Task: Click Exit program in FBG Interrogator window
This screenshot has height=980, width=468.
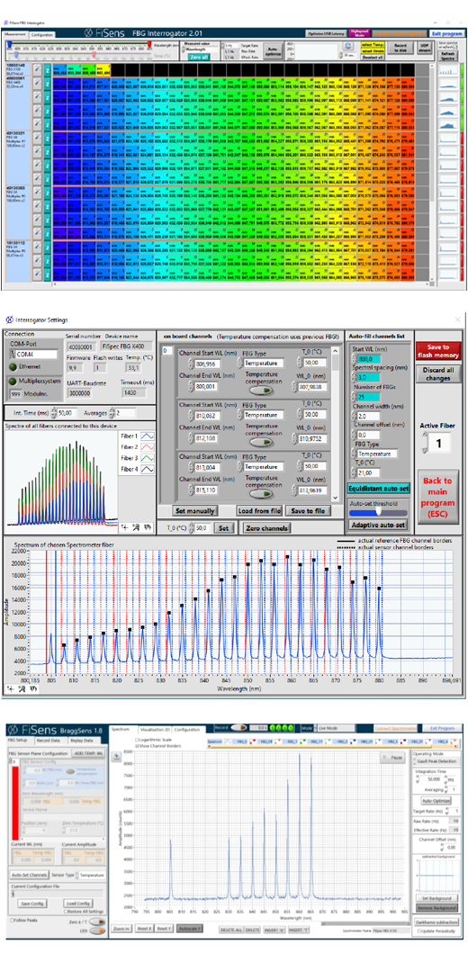Action: click(446, 34)
